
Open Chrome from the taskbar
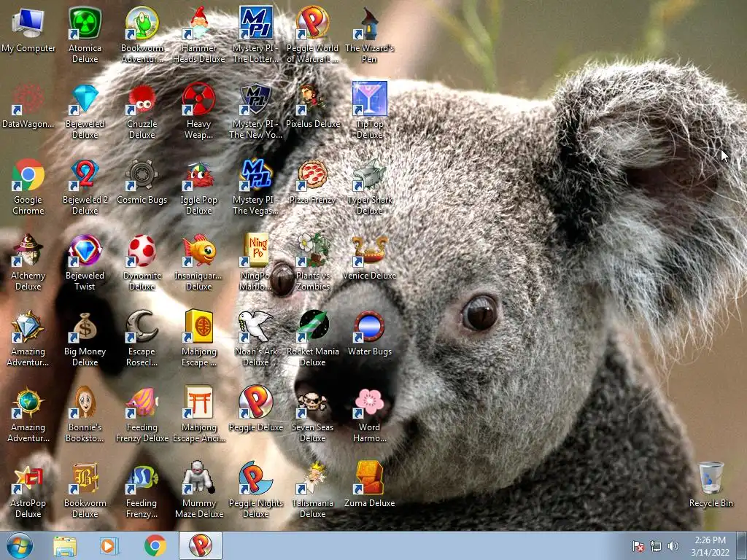tap(155, 546)
